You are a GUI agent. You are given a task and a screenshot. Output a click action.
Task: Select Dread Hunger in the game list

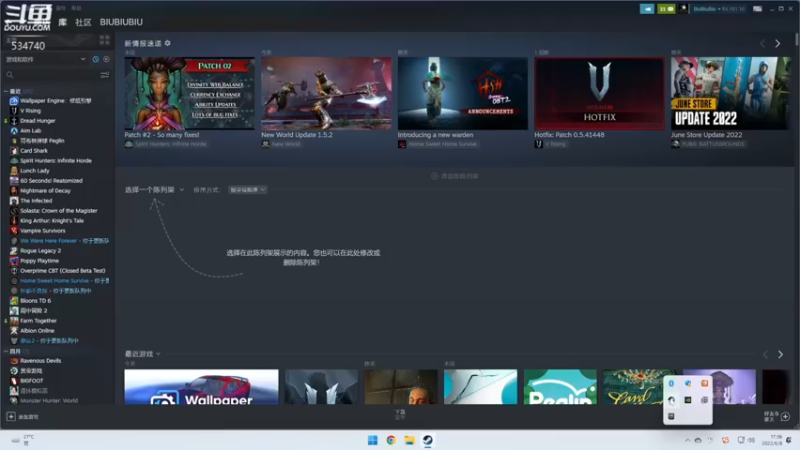point(37,121)
